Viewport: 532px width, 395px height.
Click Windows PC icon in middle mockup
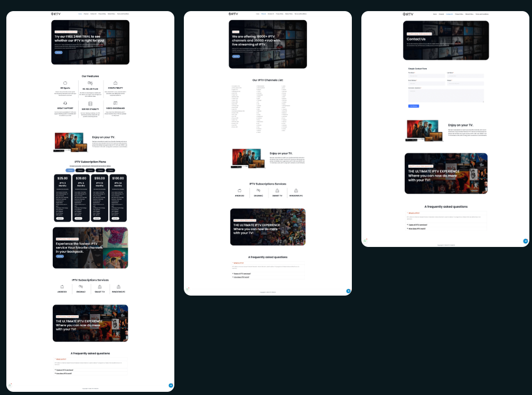coord(296,190)
